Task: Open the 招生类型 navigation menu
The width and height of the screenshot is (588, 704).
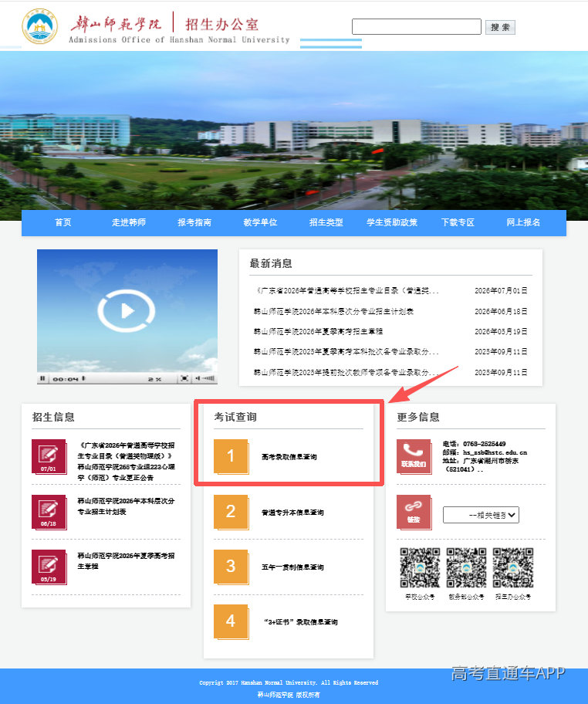Action: tap(326, 222)
